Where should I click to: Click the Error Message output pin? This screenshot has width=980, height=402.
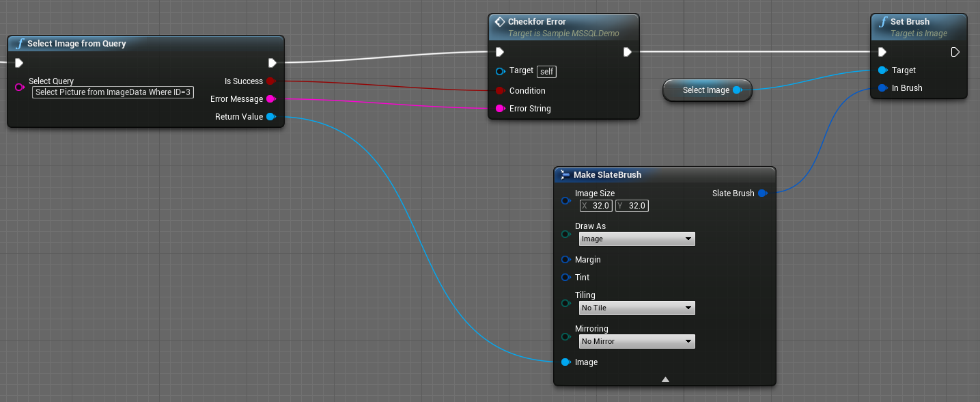270,99
